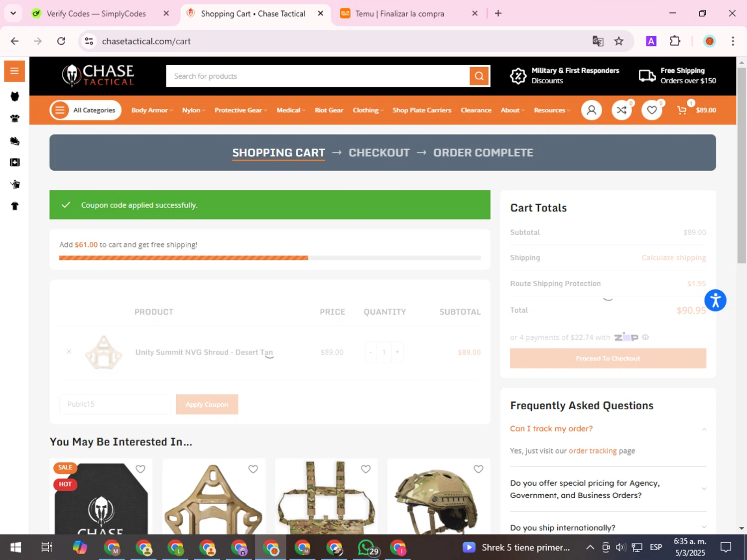Increase quantity with the plus button

(397, 352)
